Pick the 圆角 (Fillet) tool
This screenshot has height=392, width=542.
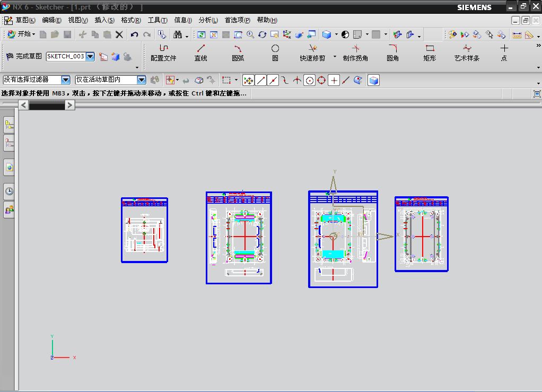(x=392, y=53)
